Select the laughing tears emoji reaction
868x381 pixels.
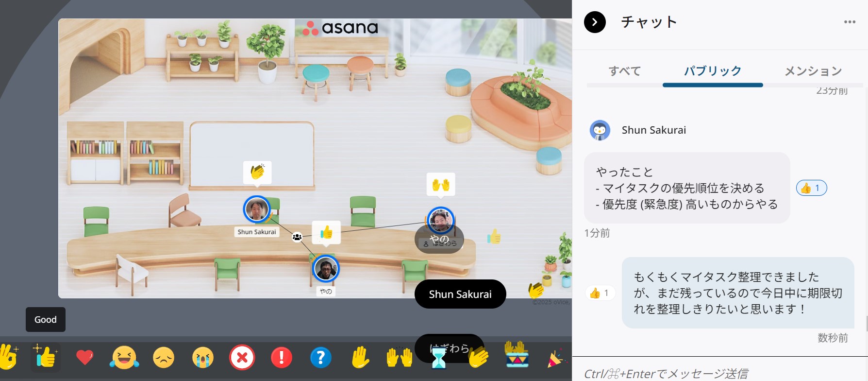(124, 358)
